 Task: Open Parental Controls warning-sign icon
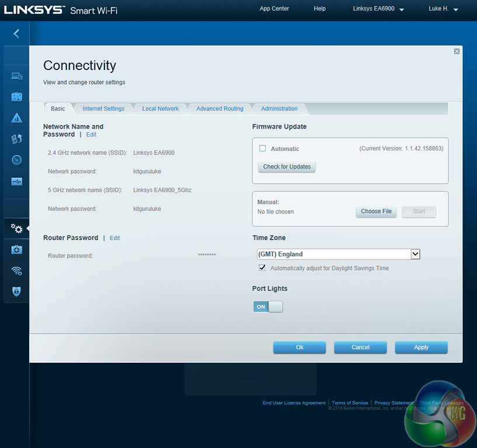[16, 118]
